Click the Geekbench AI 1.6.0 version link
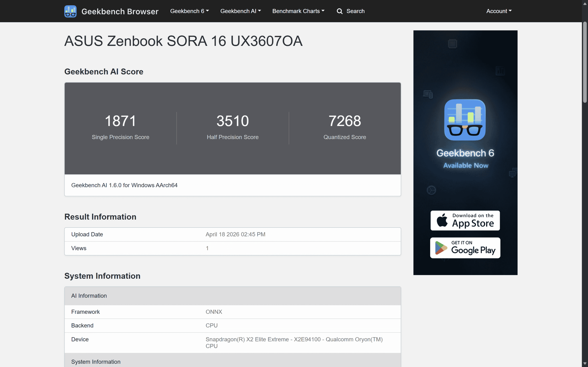The image size is (588, 367). coord(124,185)
